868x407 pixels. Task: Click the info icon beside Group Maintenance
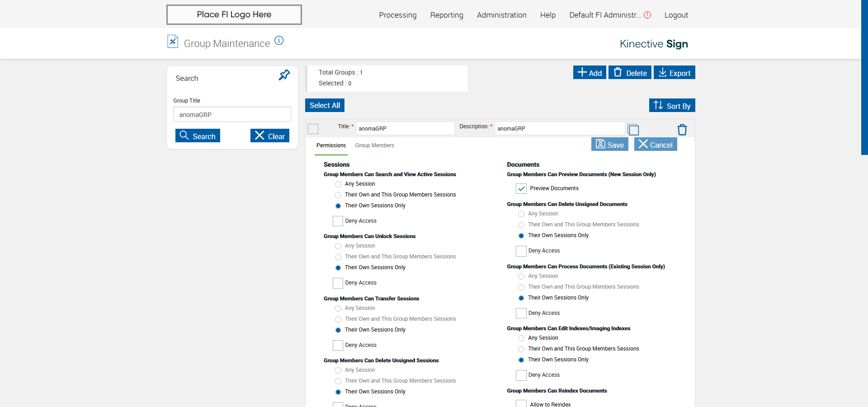[x=279, y=41]
